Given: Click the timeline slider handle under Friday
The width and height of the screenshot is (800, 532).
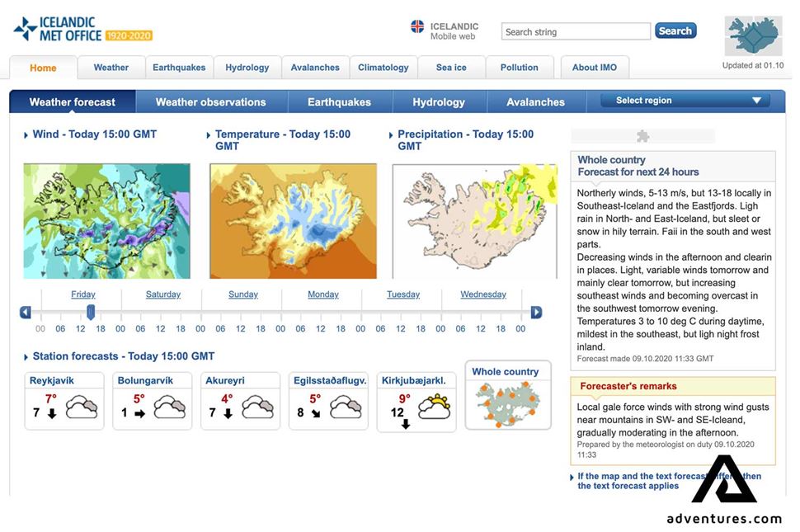Looking at the screenshot, I should (91, 313).
